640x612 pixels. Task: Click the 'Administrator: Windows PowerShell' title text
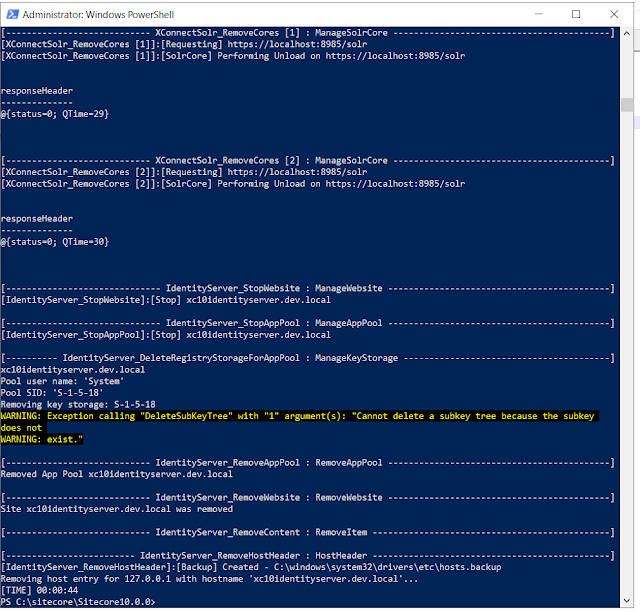(x=98, y=15)
